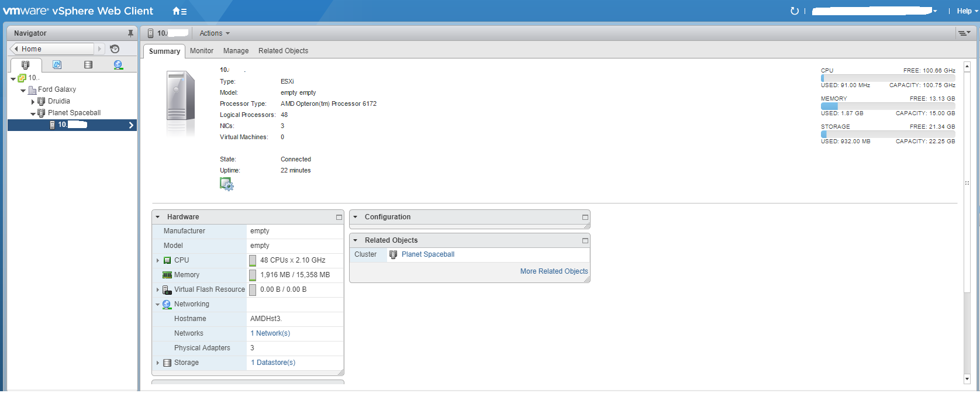This screenshot has height=400, width=980.
Task: Switch to the Monitor tab
Action: pos(202,51)
